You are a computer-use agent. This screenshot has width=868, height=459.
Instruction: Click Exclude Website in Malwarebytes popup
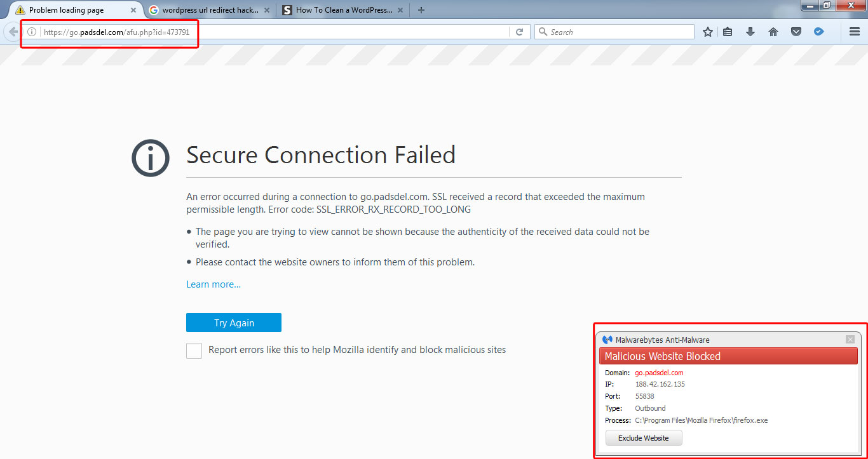pos(644,438)
